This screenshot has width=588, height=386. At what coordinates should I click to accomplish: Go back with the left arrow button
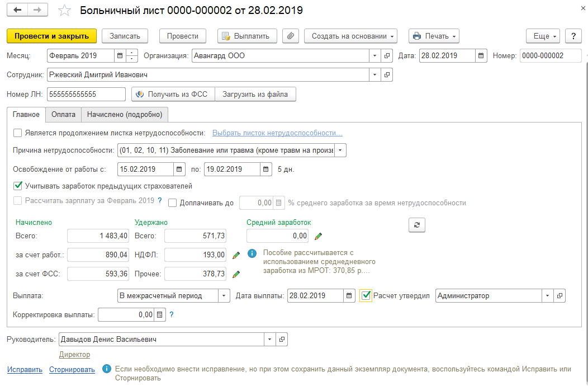17,10
